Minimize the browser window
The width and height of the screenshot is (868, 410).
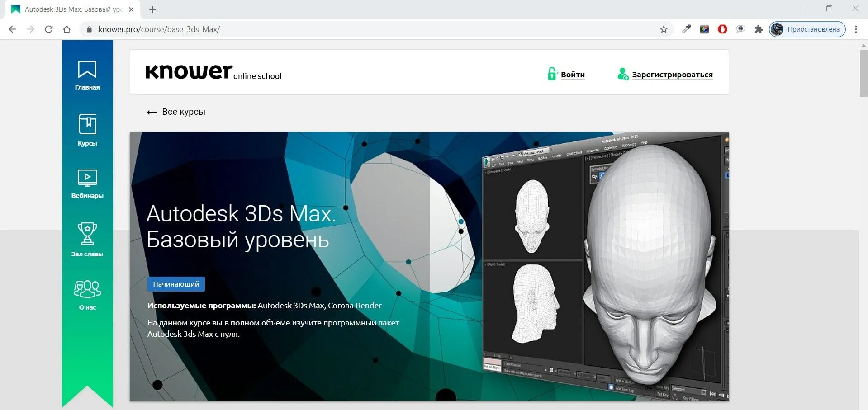click(x=804, y=8)
